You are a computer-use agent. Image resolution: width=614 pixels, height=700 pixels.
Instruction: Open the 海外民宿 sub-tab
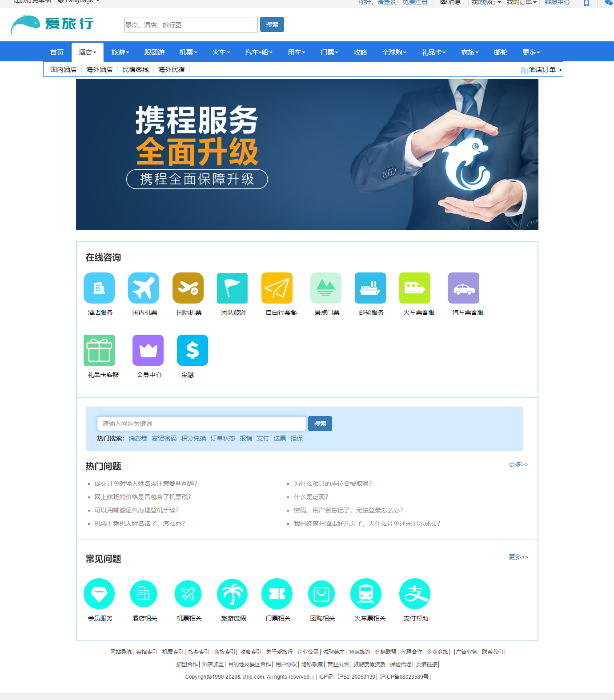click(172, 70)
